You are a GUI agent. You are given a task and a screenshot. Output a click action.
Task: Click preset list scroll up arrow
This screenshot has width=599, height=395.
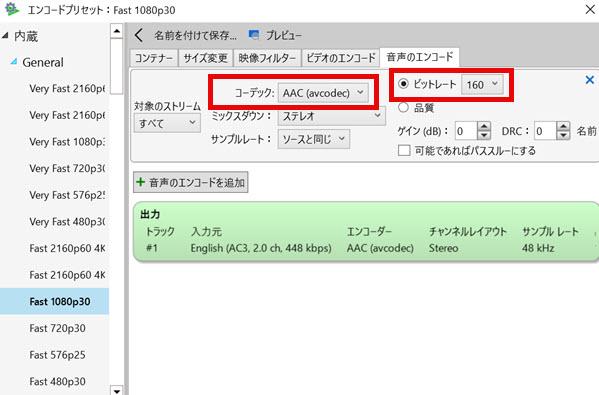(117, 31)
